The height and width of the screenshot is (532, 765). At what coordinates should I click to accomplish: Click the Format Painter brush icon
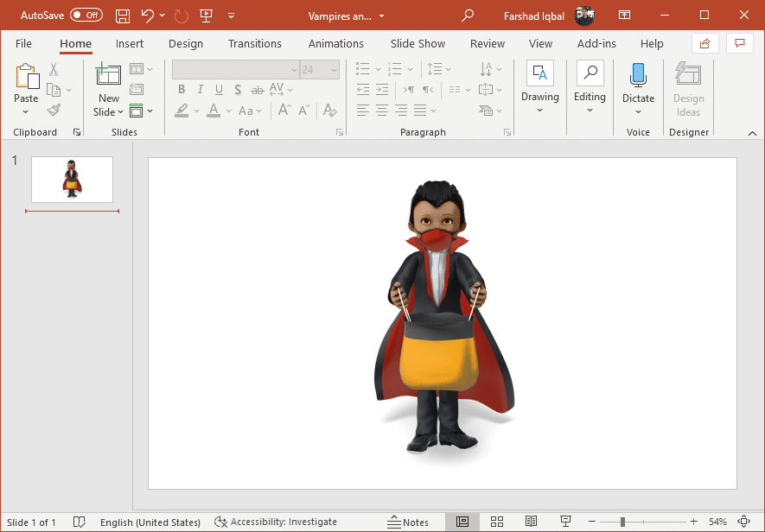54,111
